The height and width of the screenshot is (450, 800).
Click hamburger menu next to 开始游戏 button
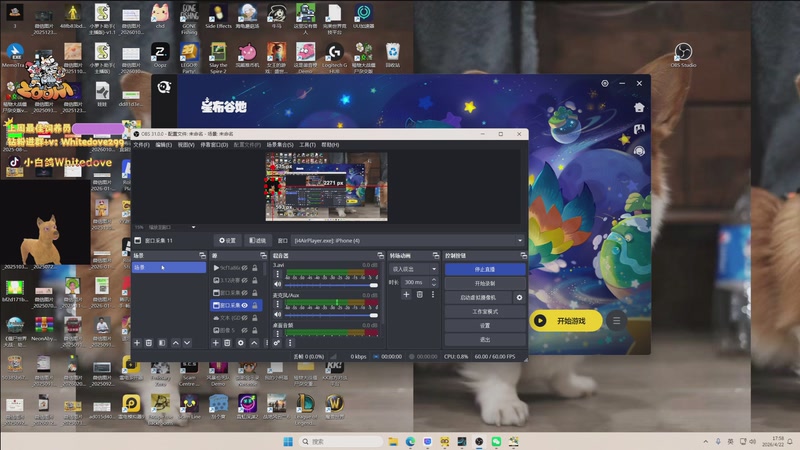[x=616, y=320]
